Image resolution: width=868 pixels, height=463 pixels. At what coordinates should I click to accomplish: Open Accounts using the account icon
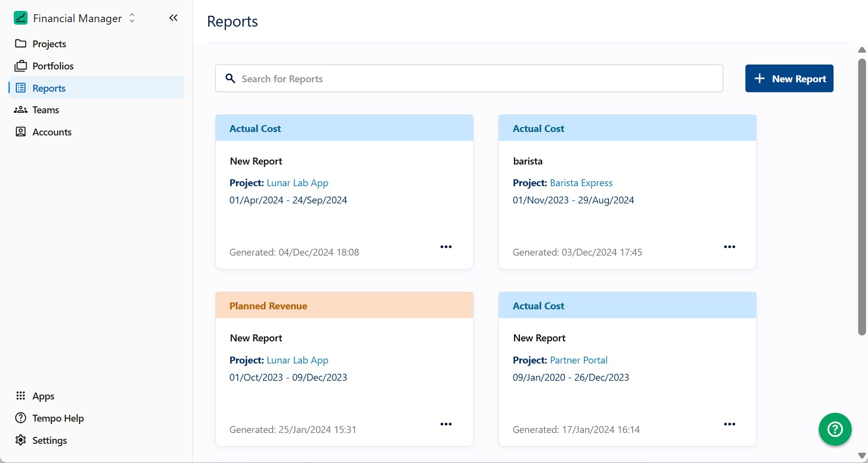(x=20, y=132)
